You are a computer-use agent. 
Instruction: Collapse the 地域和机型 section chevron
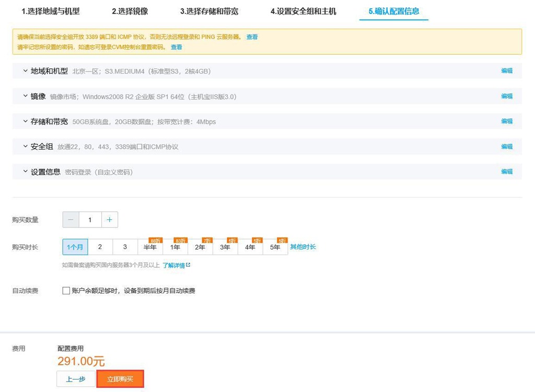[25, 70]
